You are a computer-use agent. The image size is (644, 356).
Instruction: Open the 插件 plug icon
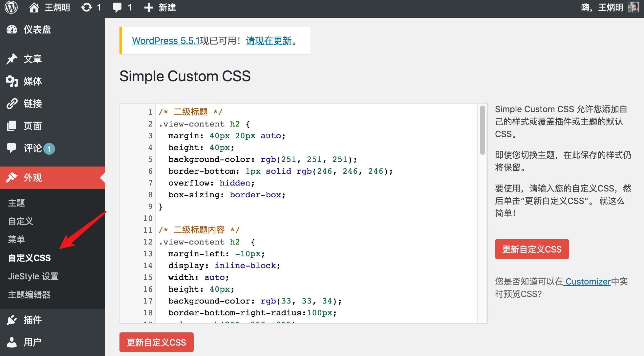tap(12, 320)
